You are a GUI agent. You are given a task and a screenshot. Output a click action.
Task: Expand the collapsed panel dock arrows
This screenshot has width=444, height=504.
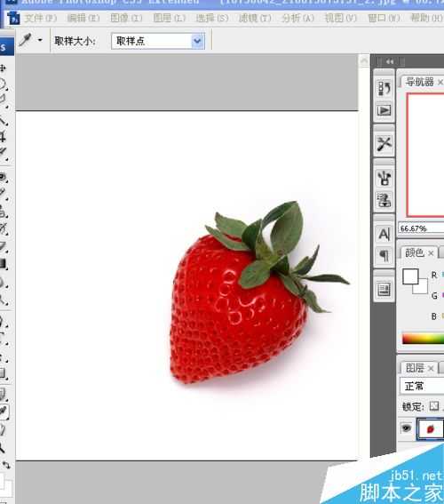(x=390, y=61)
